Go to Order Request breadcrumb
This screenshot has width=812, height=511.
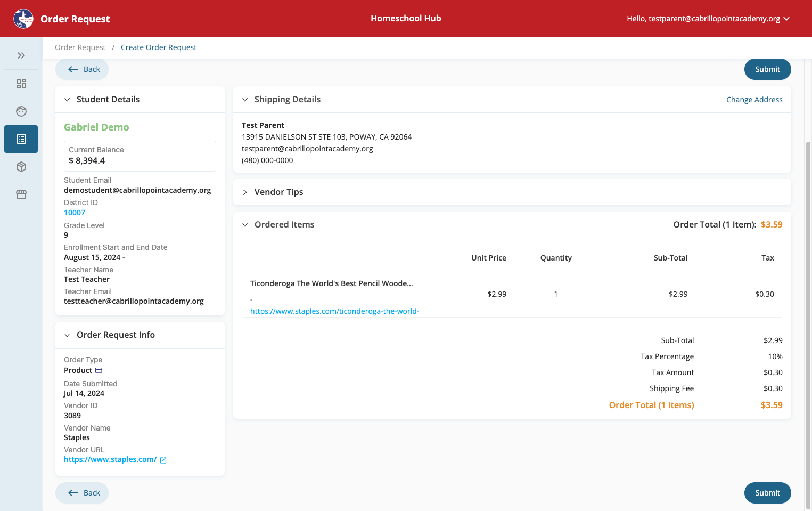click(80, 47)
